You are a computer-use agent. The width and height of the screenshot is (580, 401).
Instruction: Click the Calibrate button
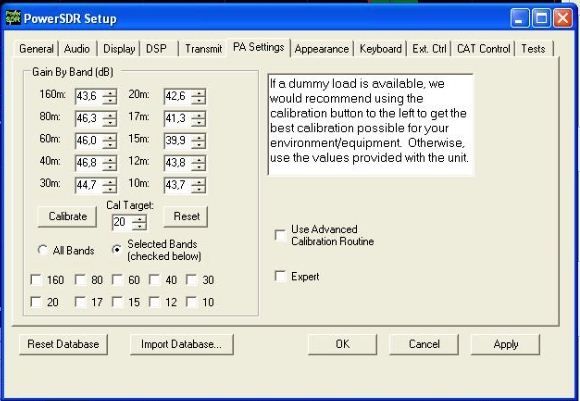pos(67,216)
